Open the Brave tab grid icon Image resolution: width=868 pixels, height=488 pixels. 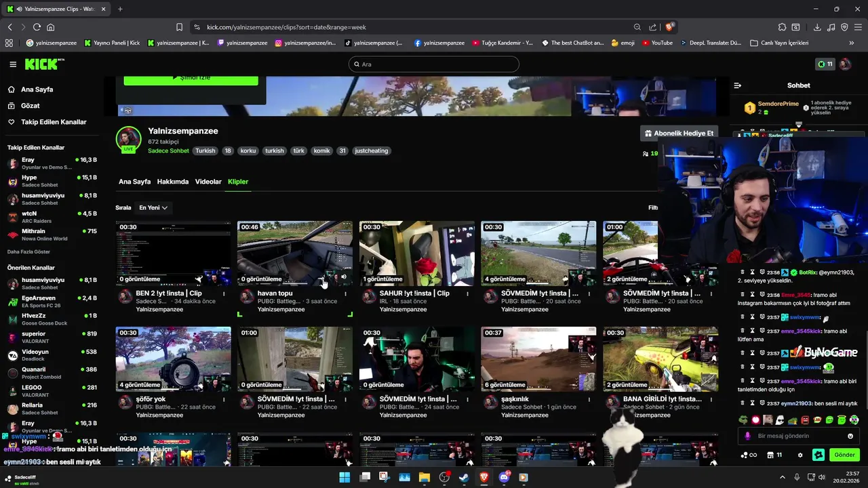(x=9, y=43)
